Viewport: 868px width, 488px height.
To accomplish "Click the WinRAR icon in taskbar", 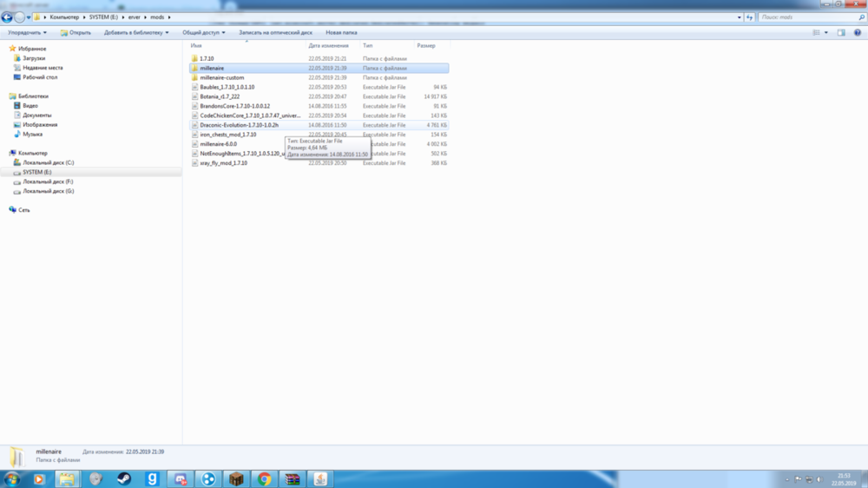I will pos(293,478).
